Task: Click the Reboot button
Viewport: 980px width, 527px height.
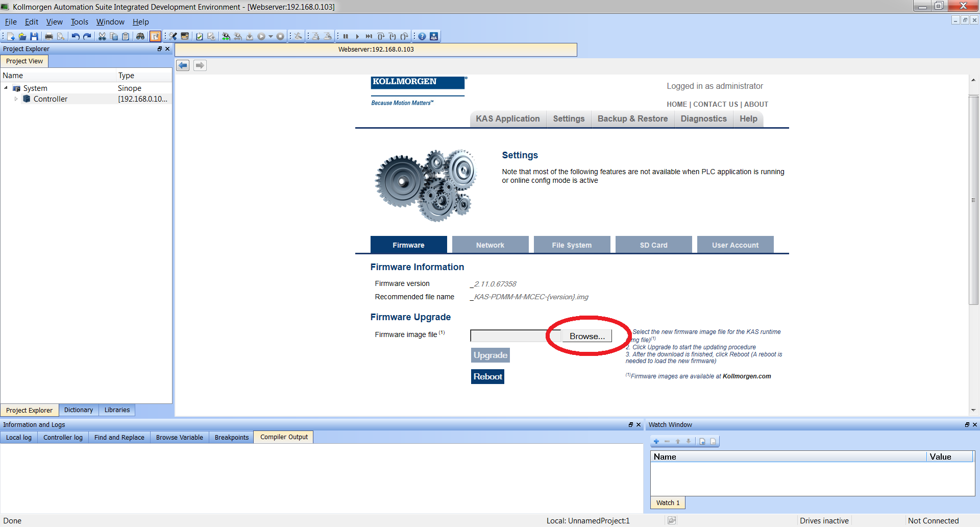Action: [x=487, y=376]
